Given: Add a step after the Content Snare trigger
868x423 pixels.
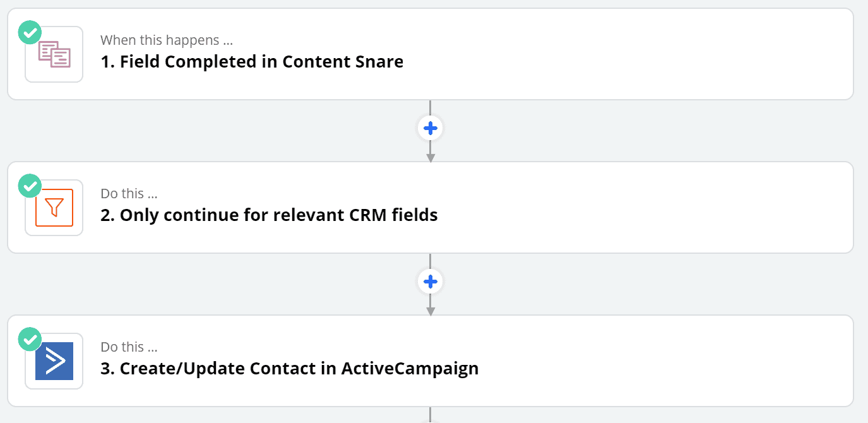Looking at the screenshot, I should 431,128.
